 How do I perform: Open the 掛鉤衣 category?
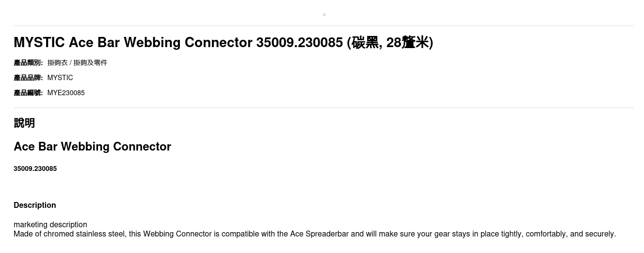click(57, 63)
